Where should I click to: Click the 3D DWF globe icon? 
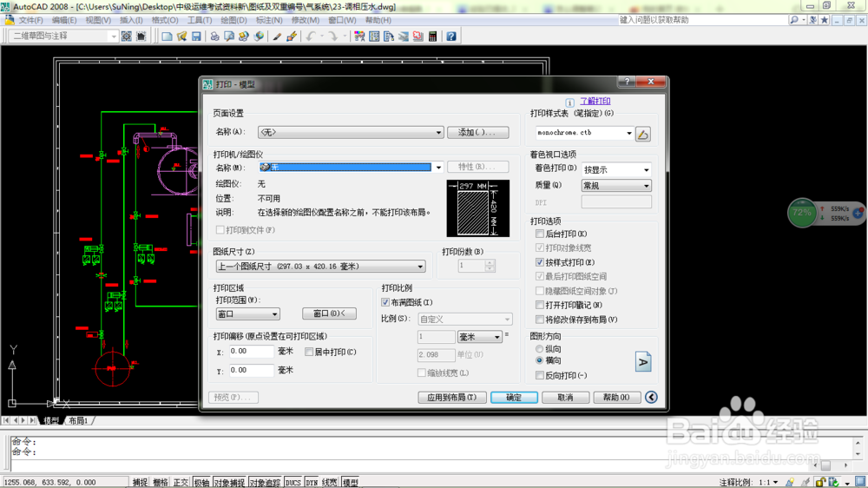[x=259, y=36]
